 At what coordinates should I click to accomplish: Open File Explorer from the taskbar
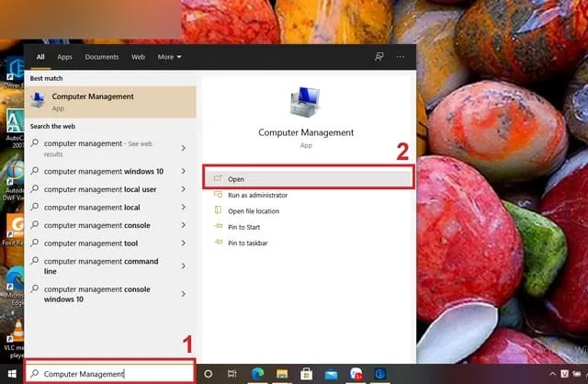click(282, 374)
